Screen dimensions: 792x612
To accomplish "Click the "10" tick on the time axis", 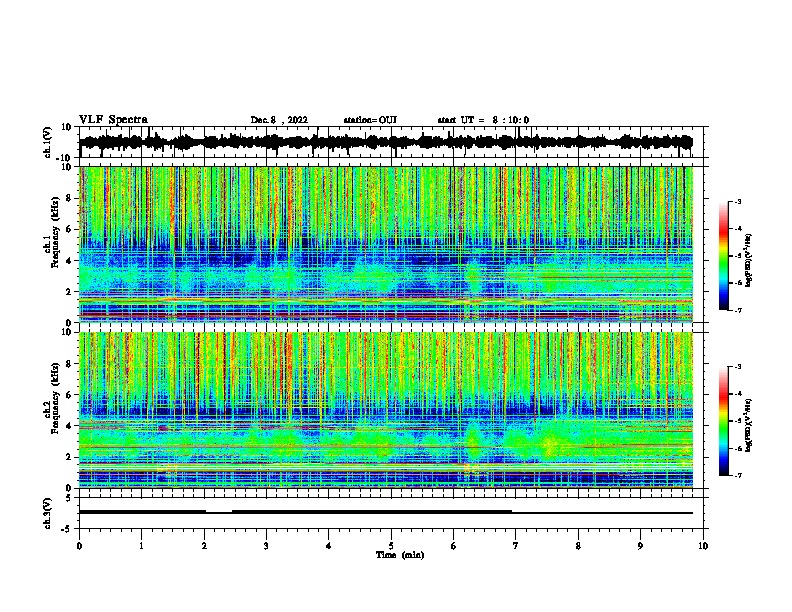I will 703,546.
